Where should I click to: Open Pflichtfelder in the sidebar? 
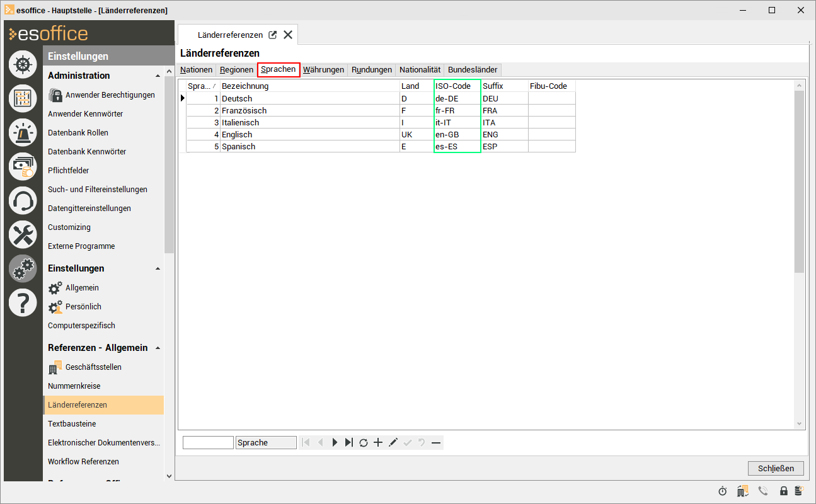69,171
